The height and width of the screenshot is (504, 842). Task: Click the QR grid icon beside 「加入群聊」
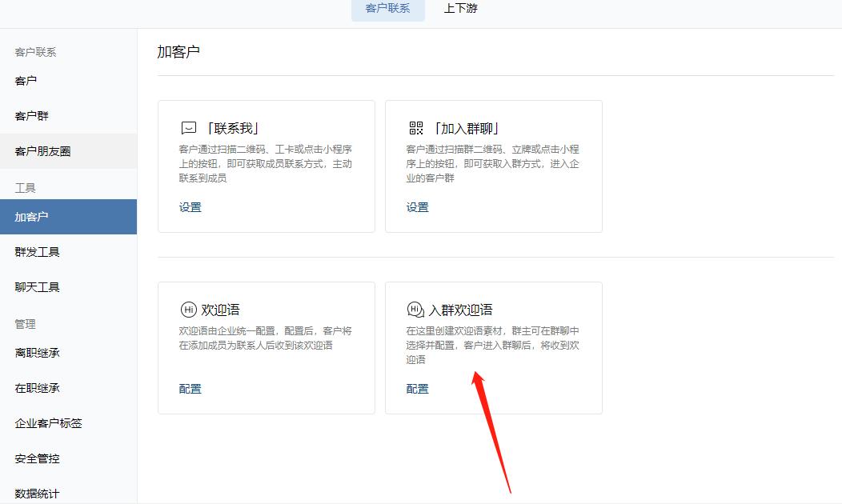(x=417, y=126)
